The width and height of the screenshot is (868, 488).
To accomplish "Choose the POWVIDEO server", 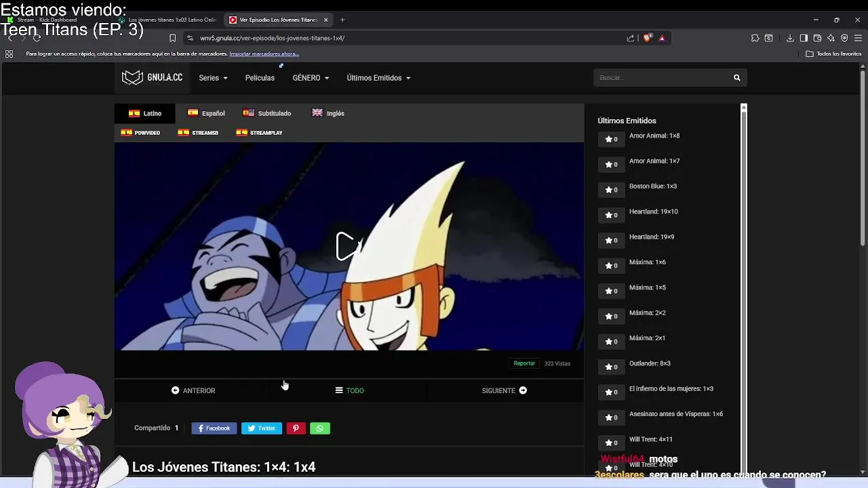I will pyautogui.click(x=140, y=133).
